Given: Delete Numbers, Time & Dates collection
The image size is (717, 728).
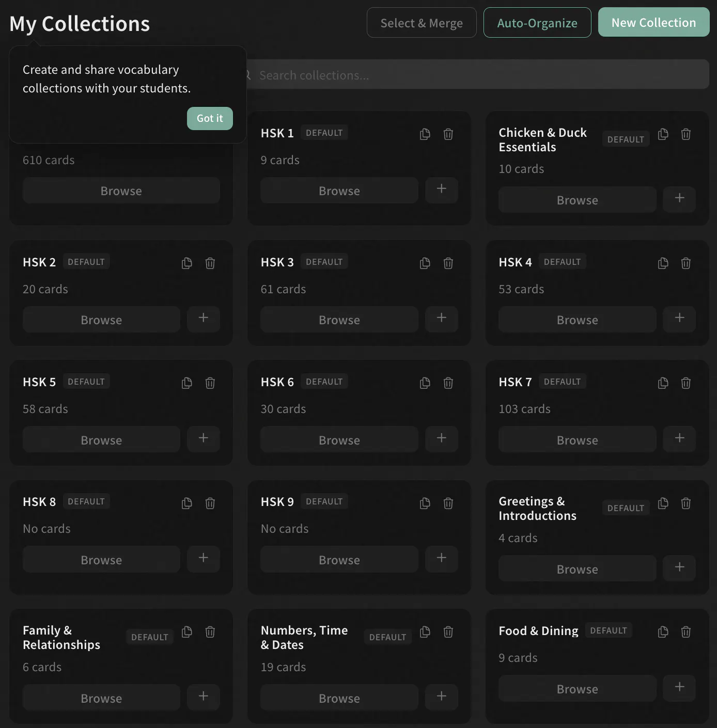Looking at the screenshot, I should pos(448,632).
